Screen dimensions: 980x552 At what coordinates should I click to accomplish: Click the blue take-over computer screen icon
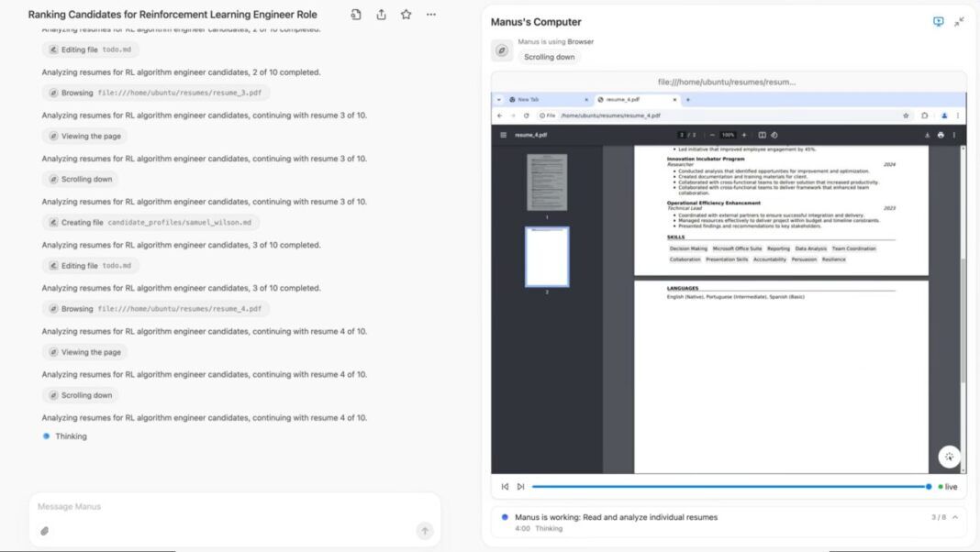click(x=938, y=22)
